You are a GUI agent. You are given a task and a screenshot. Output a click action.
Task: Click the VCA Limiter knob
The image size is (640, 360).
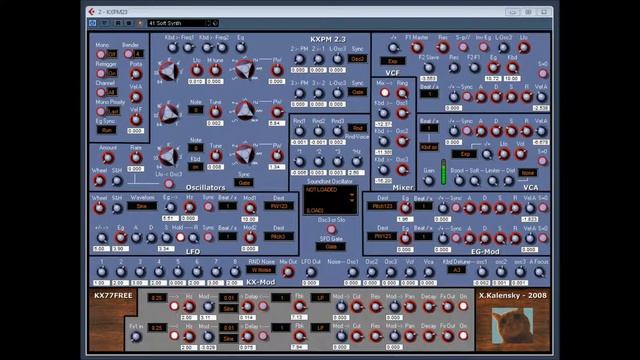point(493,180)
